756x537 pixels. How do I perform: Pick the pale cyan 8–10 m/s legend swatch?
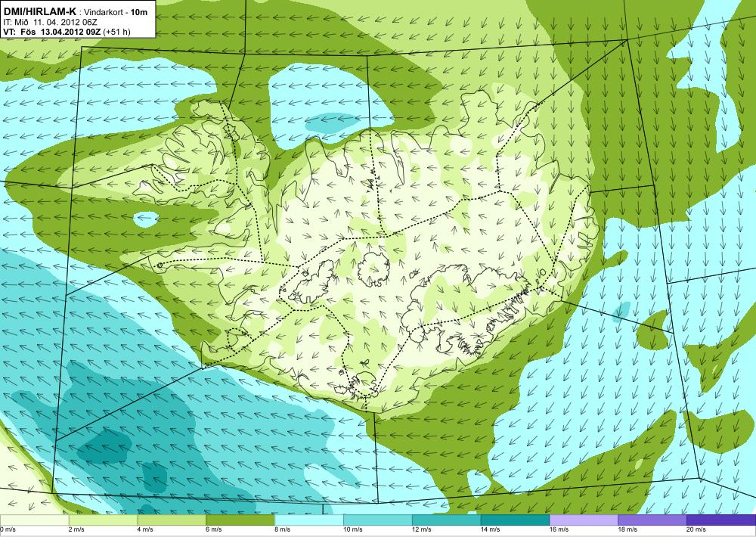309,520
